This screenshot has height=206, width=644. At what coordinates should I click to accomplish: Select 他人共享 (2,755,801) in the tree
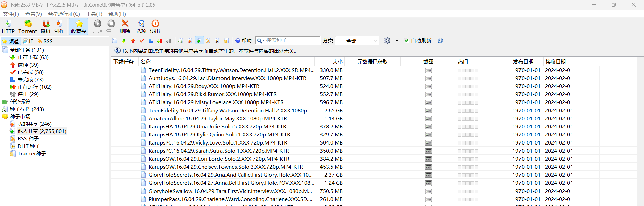click(x=42, y=131)
